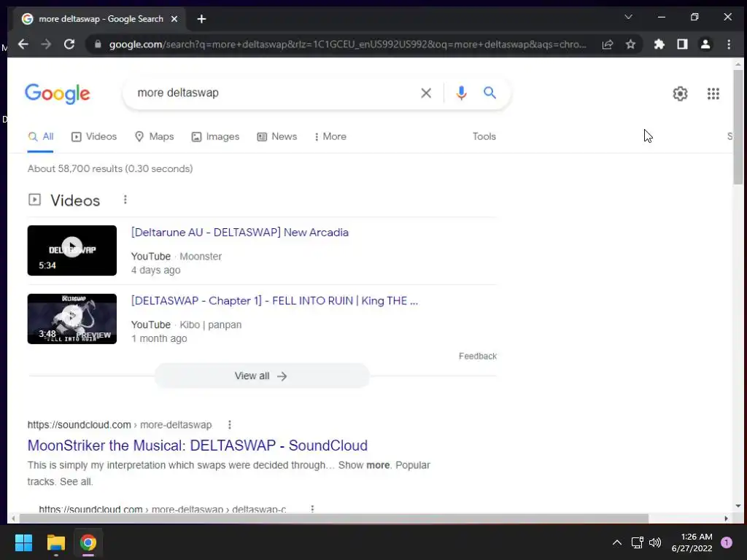Click the scroll-down arrow
The width and height of the screenshot is (747, 560).
(x=738, y=506)
